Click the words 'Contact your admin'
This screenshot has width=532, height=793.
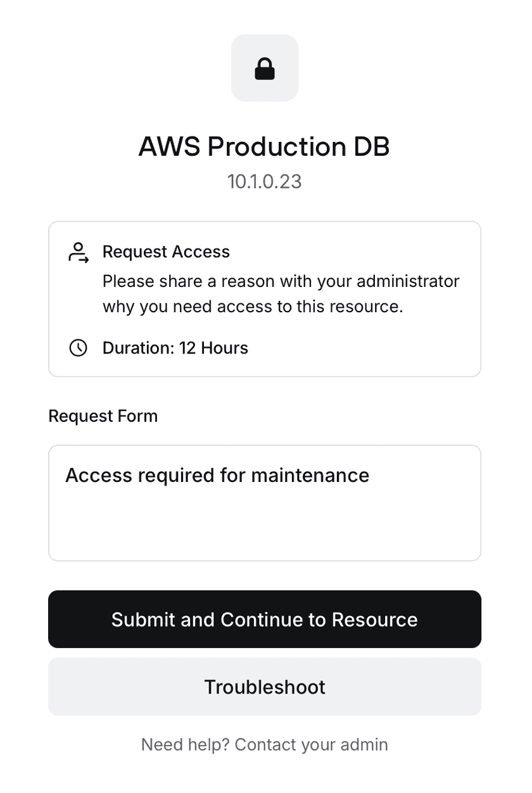[x=311, y=744]
